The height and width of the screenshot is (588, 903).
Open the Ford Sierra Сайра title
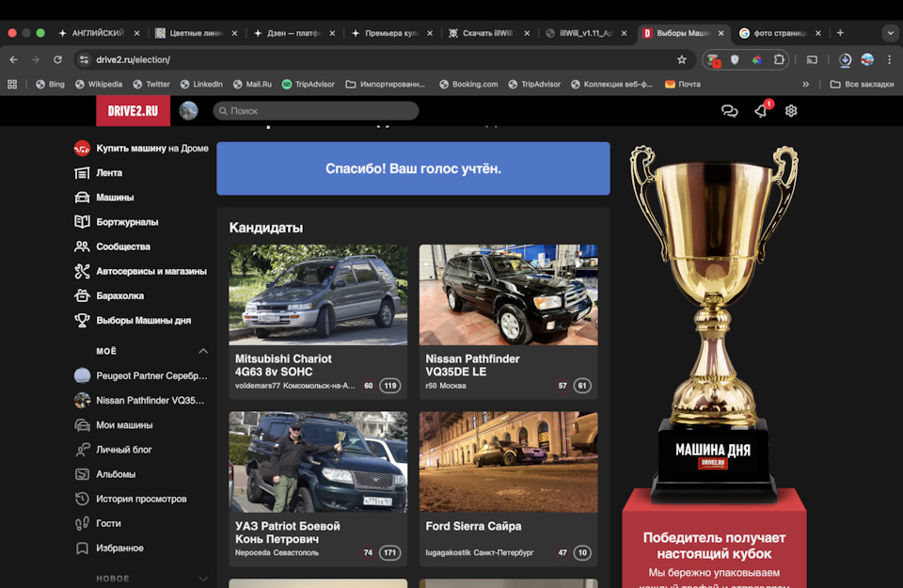click(473, 527)
